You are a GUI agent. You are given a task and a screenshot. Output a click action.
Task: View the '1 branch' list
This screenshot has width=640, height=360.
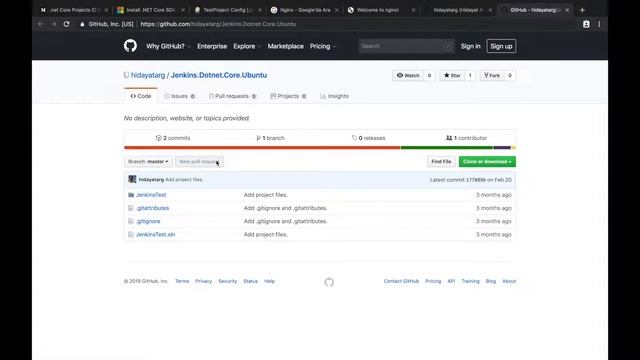pyautogui.click(x=270, y=138)
